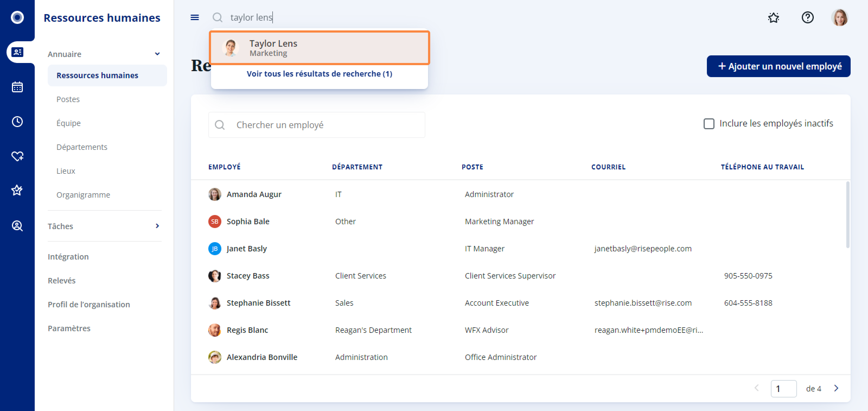Image resolution: width=868 pixels, height=411 pixels.
Task: Open the directory contact card sidebar icon
Action: point(17,52)
